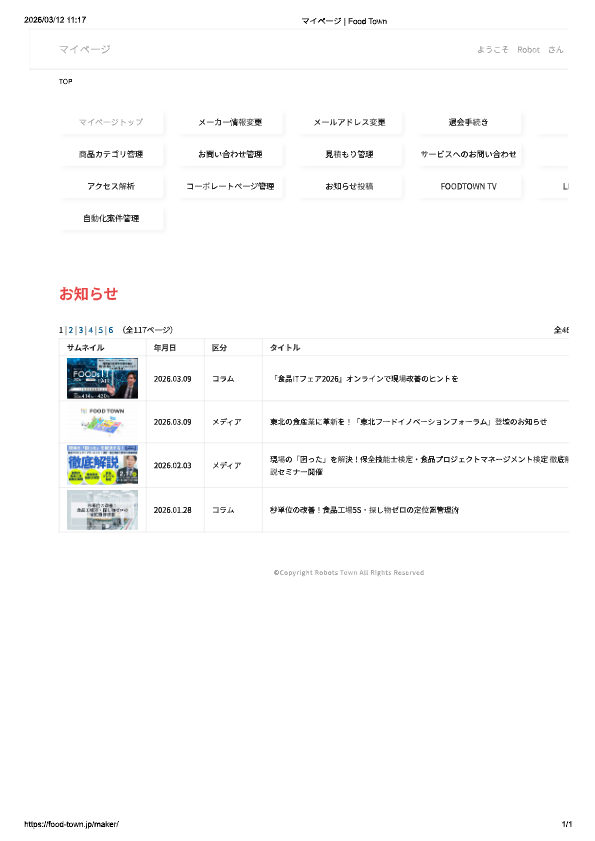Go to news page 6

point(111,330)
